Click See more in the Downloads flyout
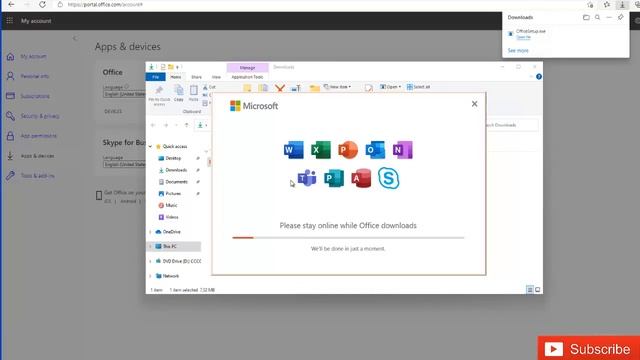The image size is (640, 360). [518, 51]
